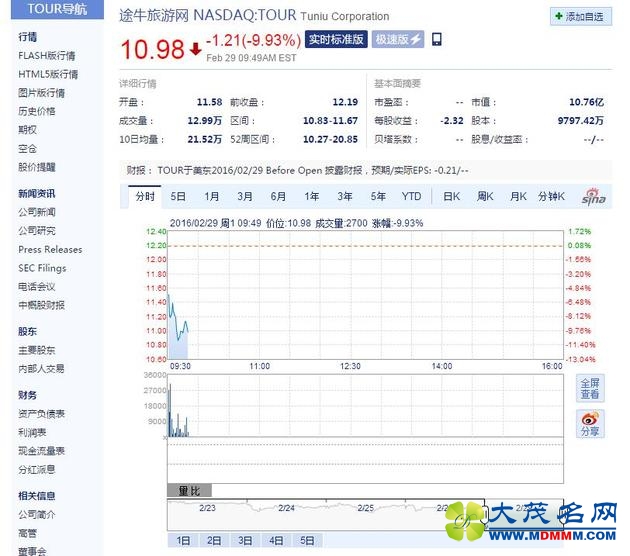Open 内部人交易 link
The image size is (630, 556).
[41, 368]
